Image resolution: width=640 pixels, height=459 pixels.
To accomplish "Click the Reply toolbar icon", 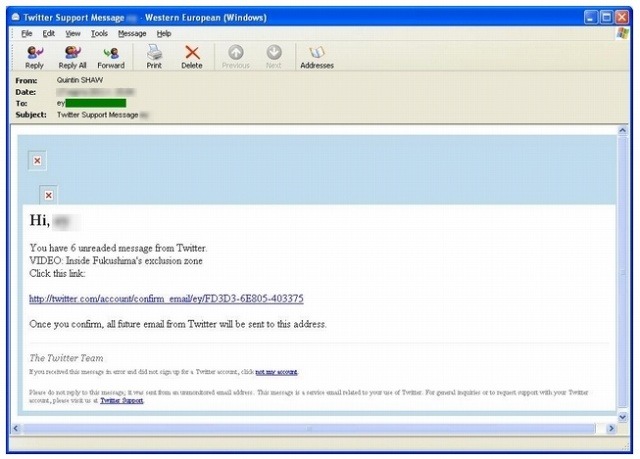I will click(x=34, y=53).
